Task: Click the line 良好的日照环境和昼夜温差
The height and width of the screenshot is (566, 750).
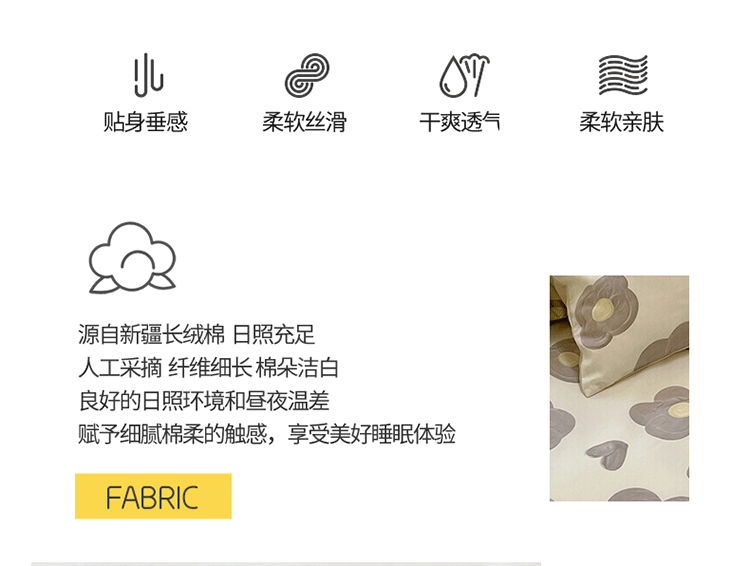Action: pos(204,401)
